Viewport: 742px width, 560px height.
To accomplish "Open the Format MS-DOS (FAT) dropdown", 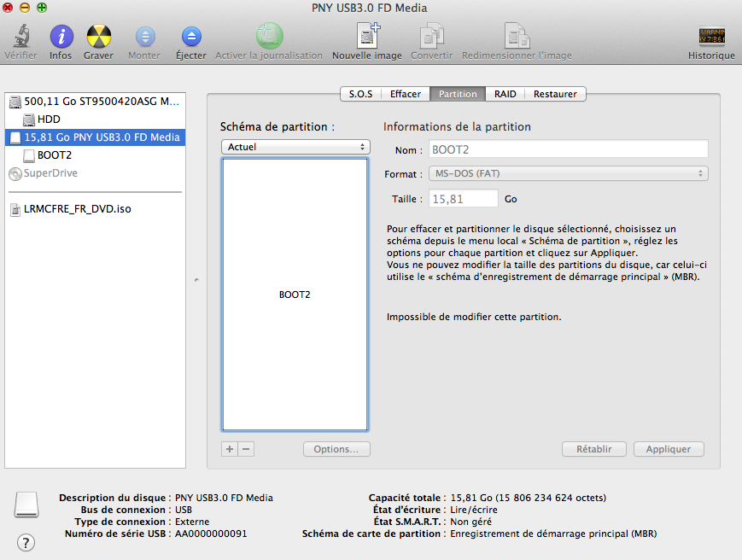I will (569, 173).
